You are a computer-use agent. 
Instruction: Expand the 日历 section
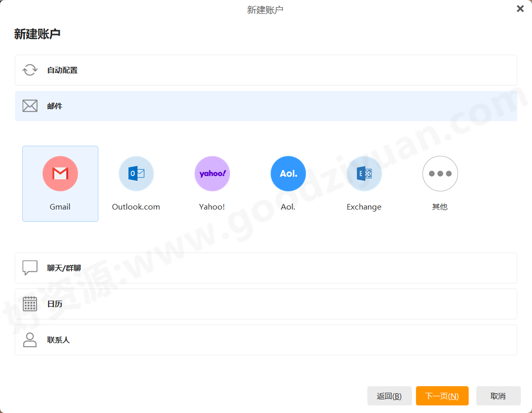266,304
